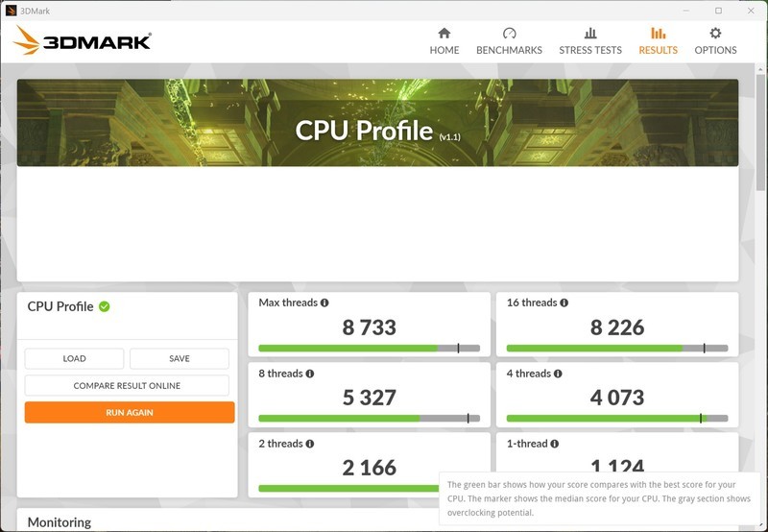Click the Max threads score 8 733
Image resolution: width=768 pixels, height=532 pixels.
pos(370,327)
